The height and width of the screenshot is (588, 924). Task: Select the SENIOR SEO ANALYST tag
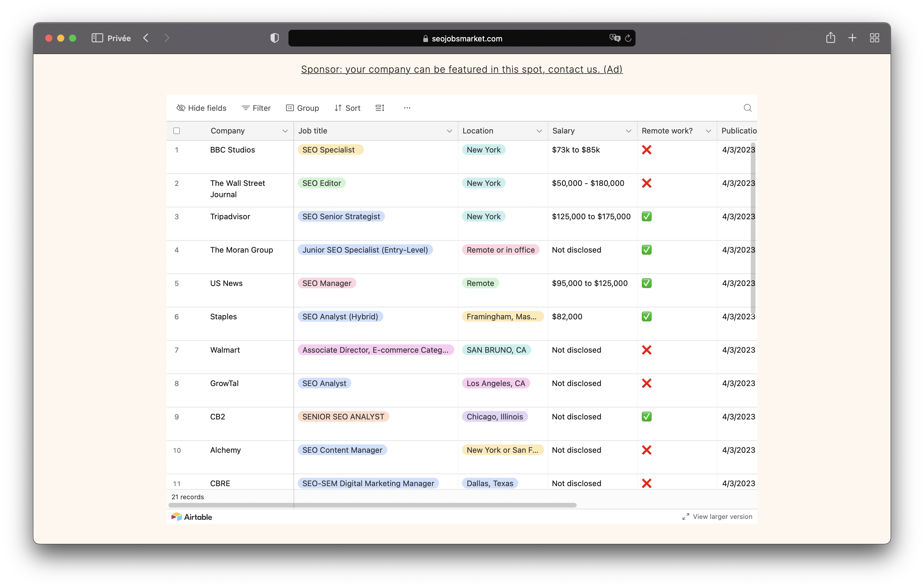(x=344, y=417)
